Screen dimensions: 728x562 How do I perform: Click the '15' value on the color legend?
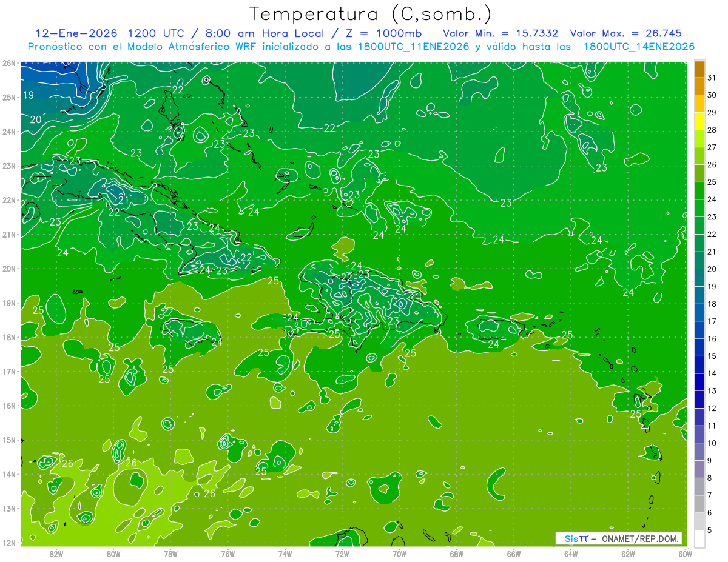pos(712,356)
